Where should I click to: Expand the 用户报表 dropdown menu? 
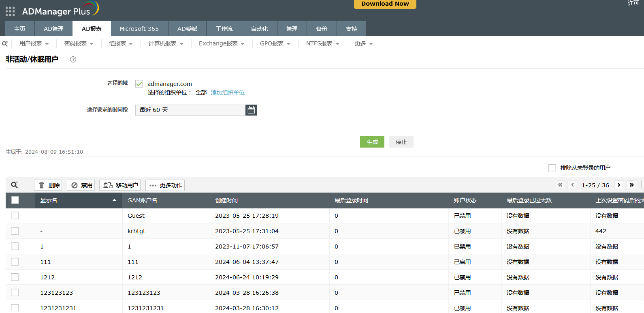coord(34,43)
